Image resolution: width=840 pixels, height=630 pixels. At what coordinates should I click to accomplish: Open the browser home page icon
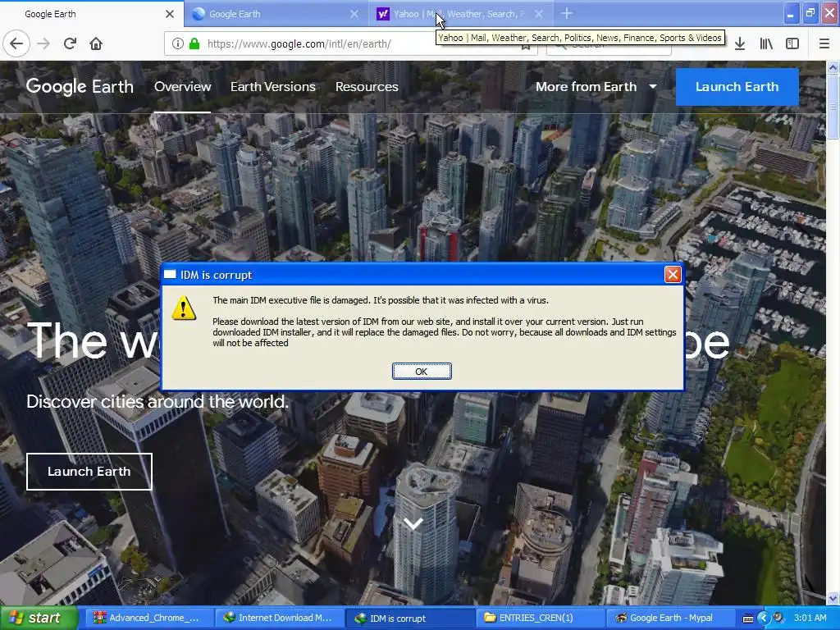click(96, 43)
